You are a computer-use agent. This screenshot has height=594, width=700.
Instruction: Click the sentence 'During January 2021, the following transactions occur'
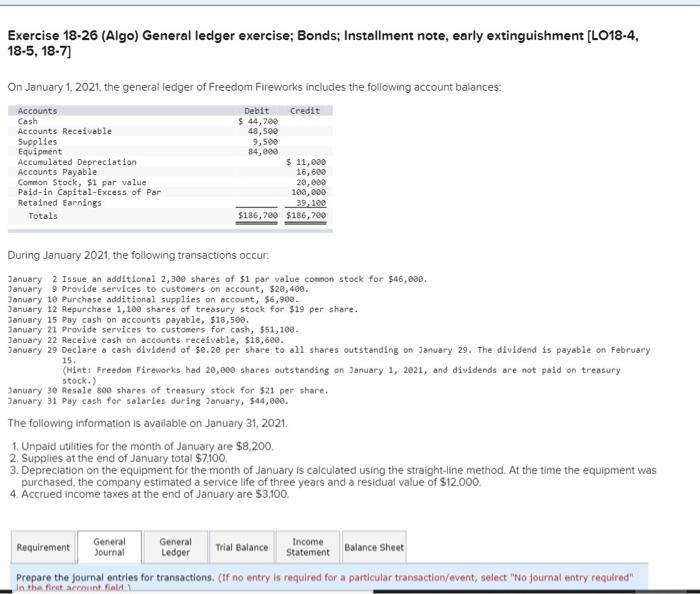(x=138, y=255)
